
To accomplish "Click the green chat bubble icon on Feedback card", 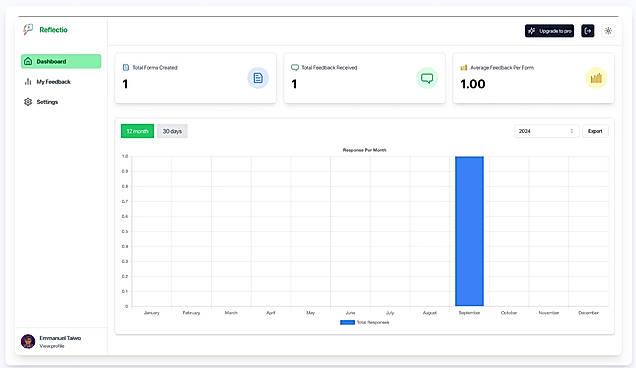I will 427,78.
